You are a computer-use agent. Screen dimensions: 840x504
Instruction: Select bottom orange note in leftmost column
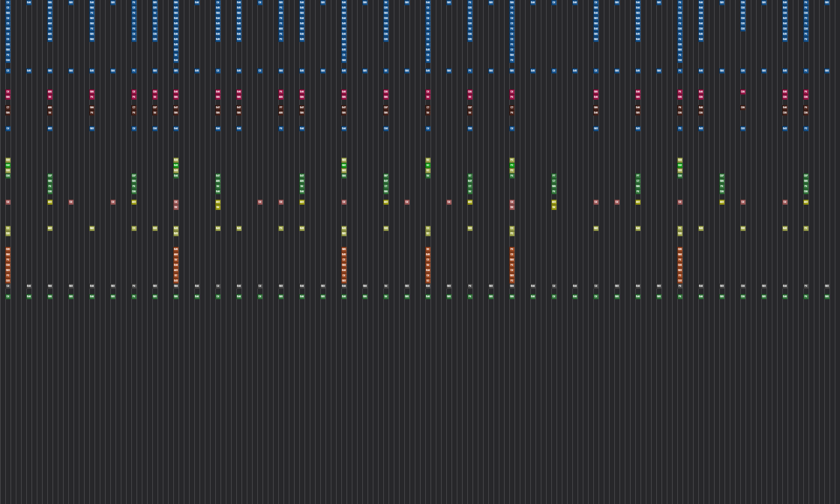point(8,281)
